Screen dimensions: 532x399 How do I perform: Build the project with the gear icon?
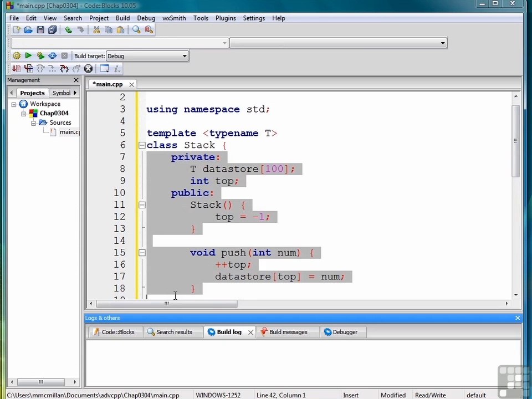click(16, 55)
